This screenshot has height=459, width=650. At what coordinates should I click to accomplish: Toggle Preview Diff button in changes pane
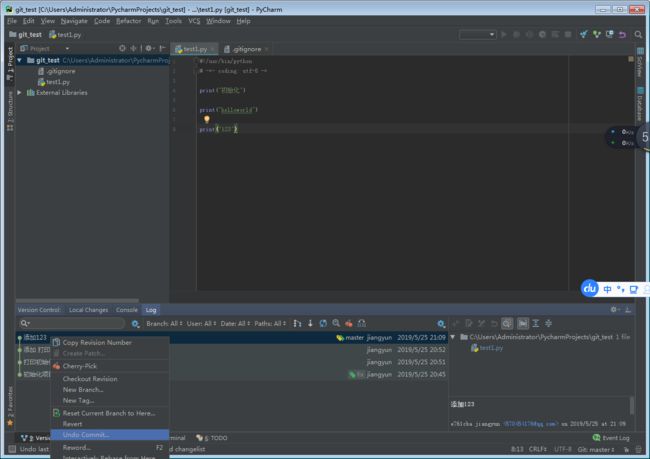point(507,323)
